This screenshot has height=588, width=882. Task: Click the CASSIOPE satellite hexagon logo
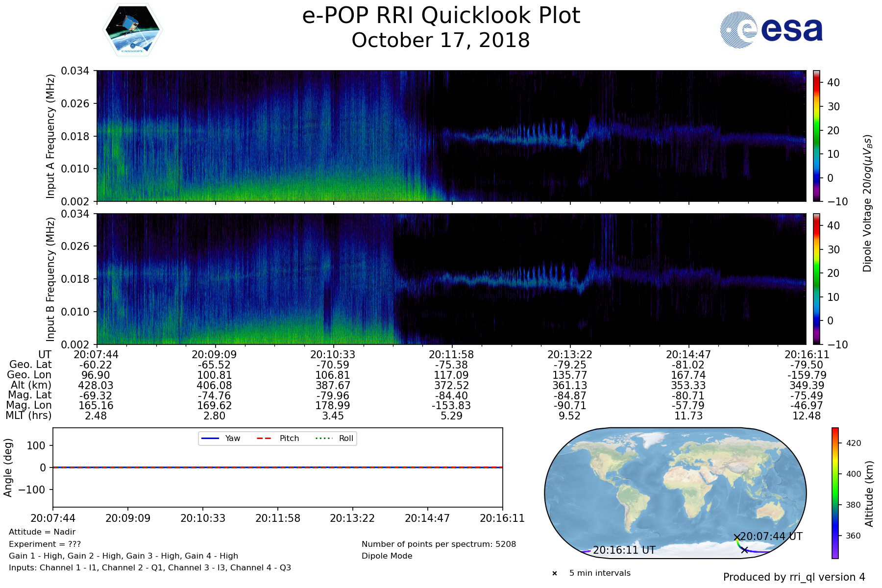(x=132, y=30)
